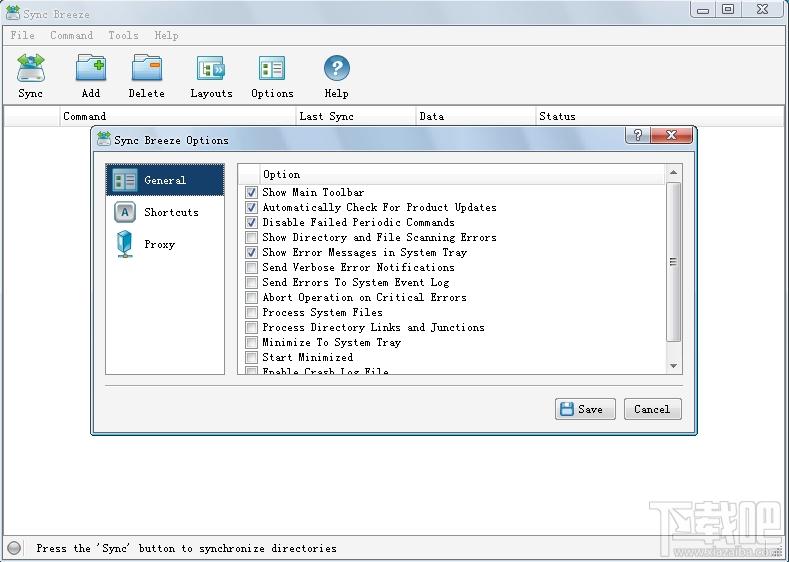Screen dimensions: 789x562
Task: Click the options list scroll up arrow
Action: coord(673,173)
